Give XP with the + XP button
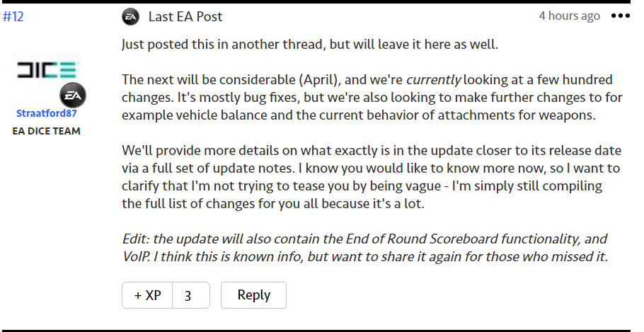644x332 pixels. tap(147, 295)
